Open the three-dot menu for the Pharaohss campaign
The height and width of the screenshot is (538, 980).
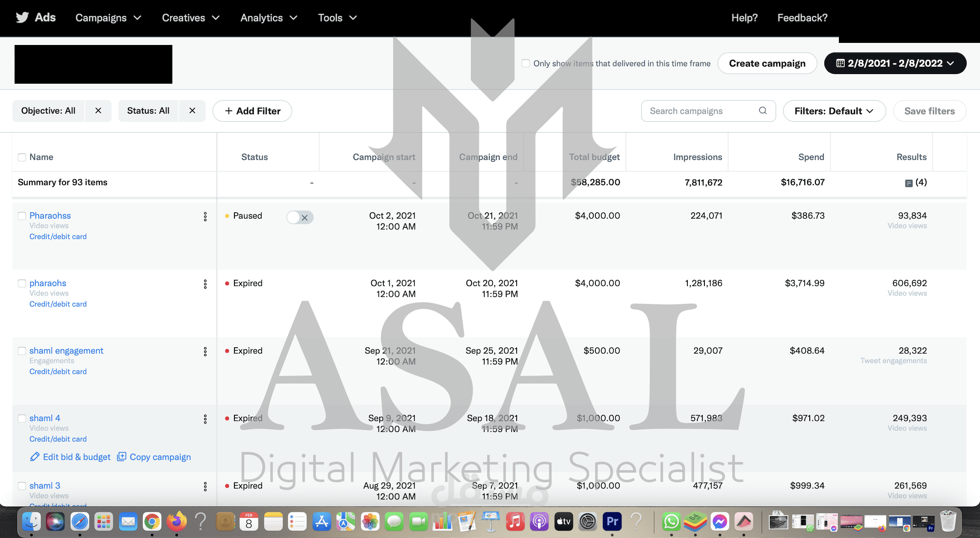pyautogui.click(x=205, y=217)
